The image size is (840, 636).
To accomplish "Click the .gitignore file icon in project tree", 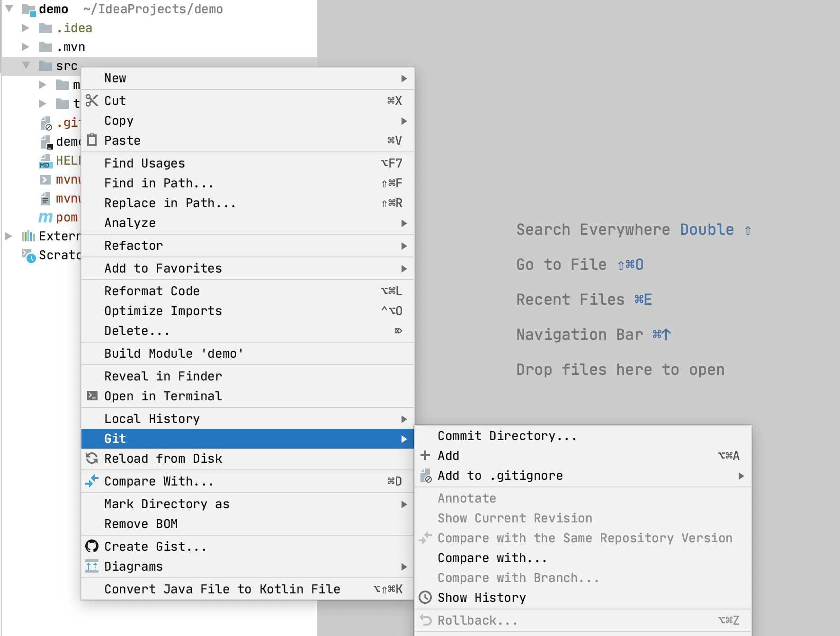I will click(x=46, y=123).
